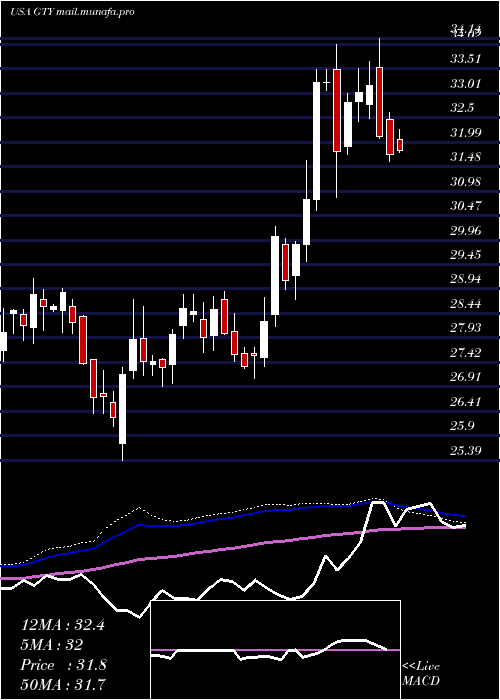
Task: Click the 25.9 price level label
Action: (x=464, y=426)
